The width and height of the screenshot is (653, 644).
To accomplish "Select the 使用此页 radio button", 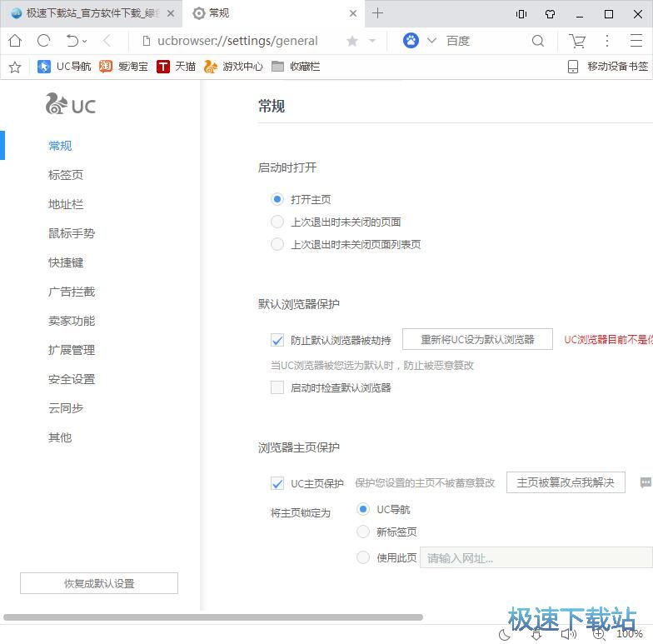I will click(363, 557).
